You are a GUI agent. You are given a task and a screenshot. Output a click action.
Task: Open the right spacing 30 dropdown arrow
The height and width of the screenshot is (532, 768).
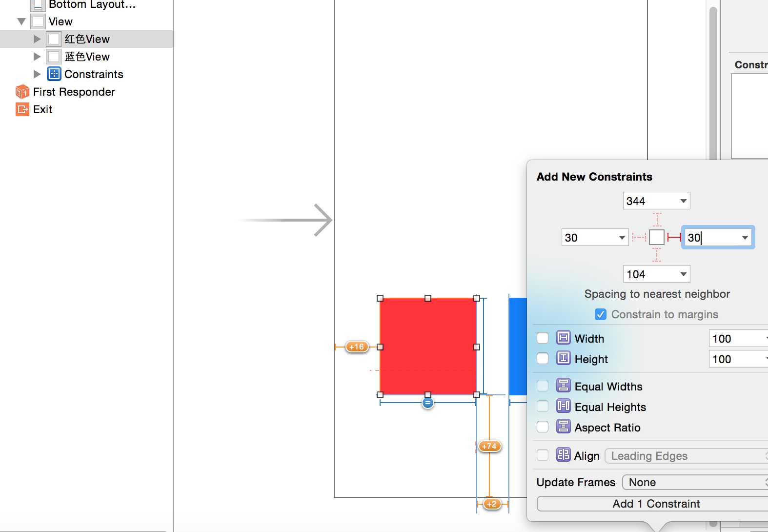click(745, 238)
